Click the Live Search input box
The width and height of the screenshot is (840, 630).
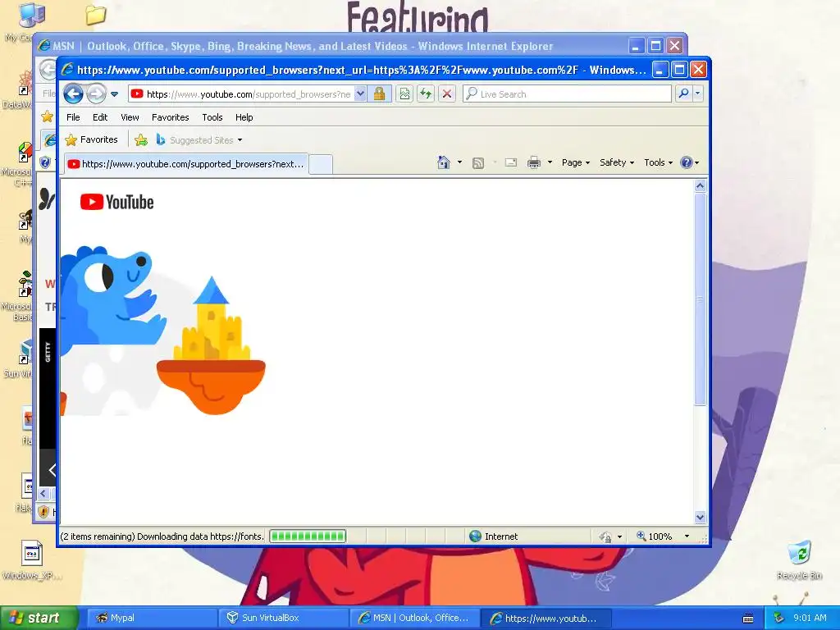[x=568, y=94]
